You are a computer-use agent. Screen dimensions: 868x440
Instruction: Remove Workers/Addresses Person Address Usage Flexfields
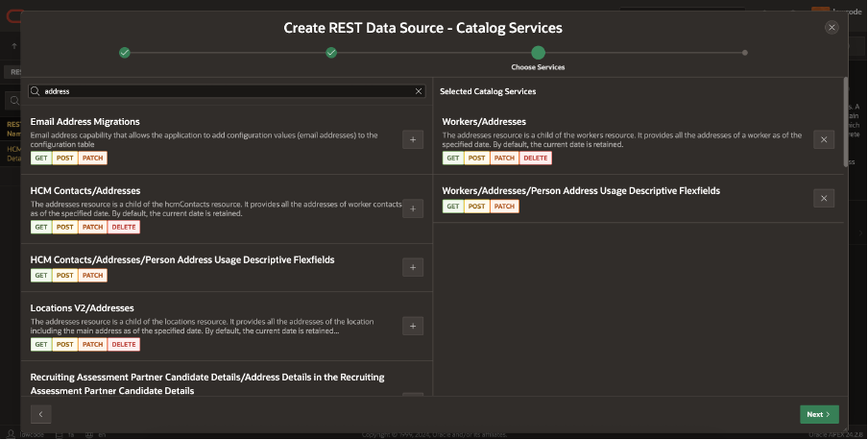(823, 198)
